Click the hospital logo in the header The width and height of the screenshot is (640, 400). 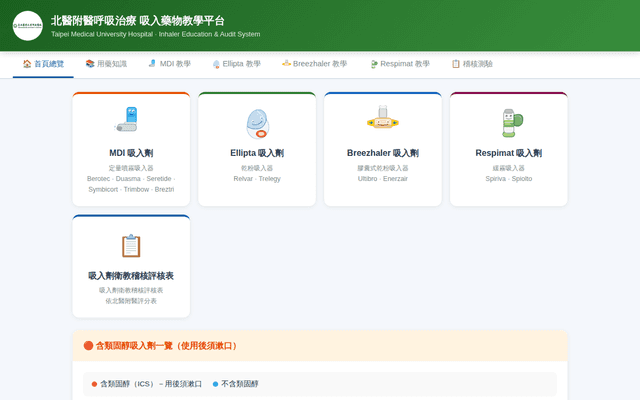(28, 26)
